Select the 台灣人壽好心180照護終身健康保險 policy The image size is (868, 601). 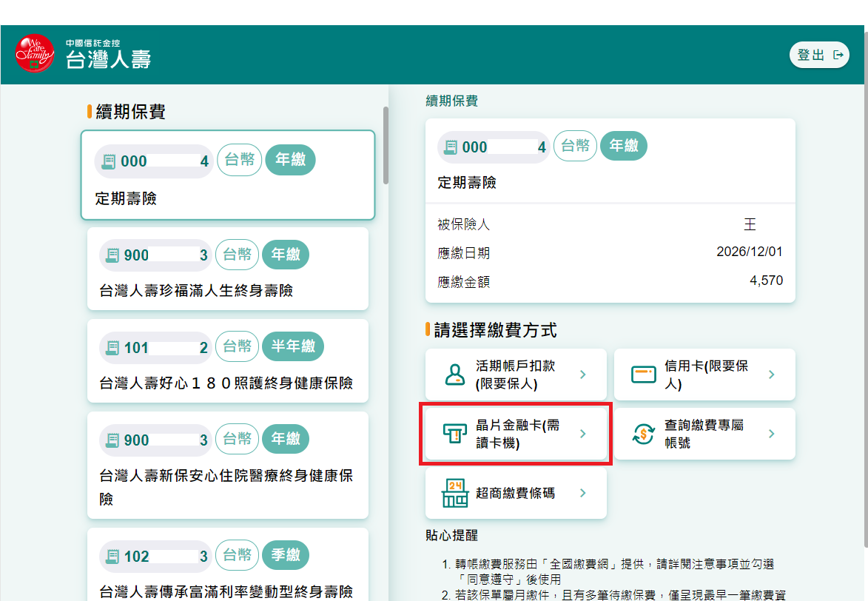pos(228,361)
